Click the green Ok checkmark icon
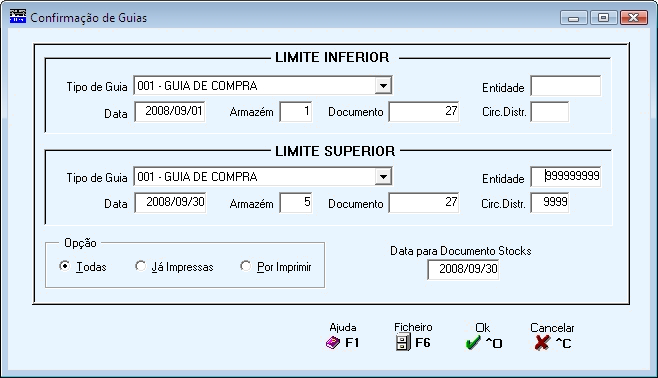Image resolution: width=658 pixels, height=378 pixels. (473, 343)
